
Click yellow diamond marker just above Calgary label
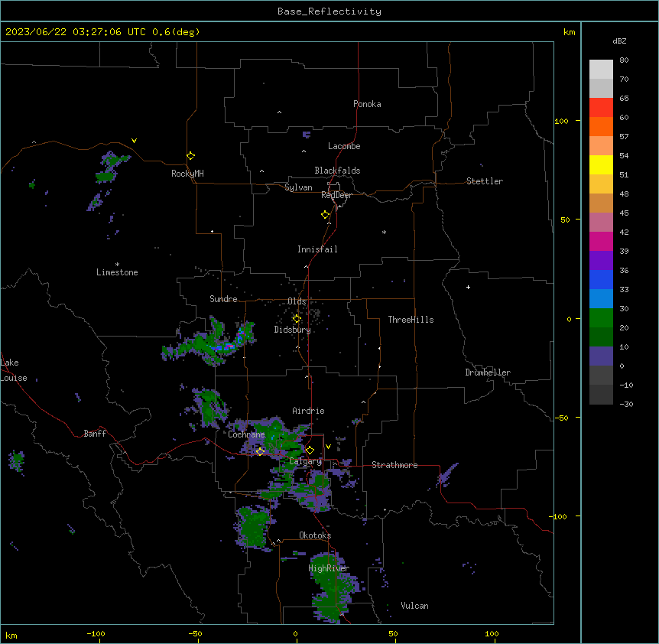[x=310, y=450]
